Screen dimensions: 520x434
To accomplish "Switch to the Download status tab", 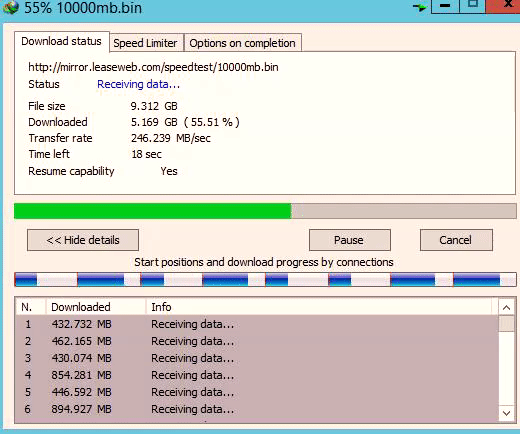I will (x=62, y=41).
